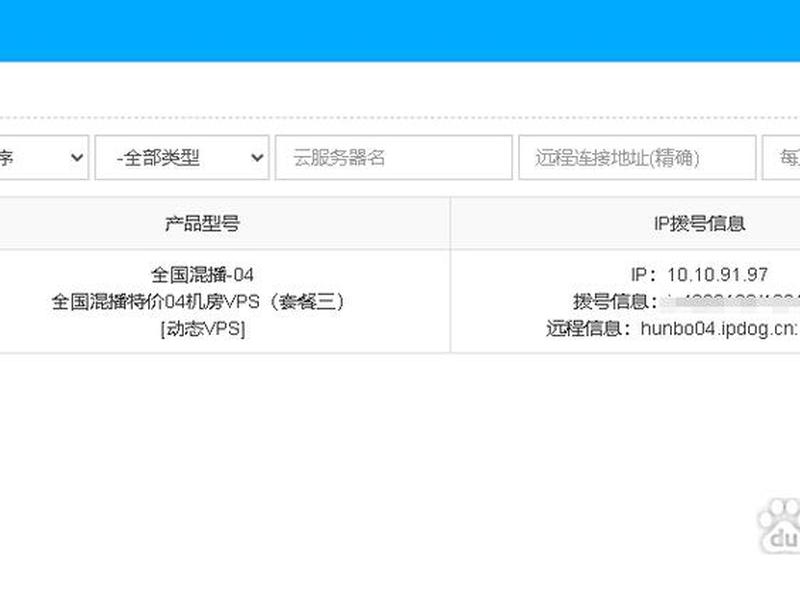Image resolution: width=800 pixels, height=600 pixels.
Task: Open the sort order dropdown ending in 序
Action: [x=43, y=158]
